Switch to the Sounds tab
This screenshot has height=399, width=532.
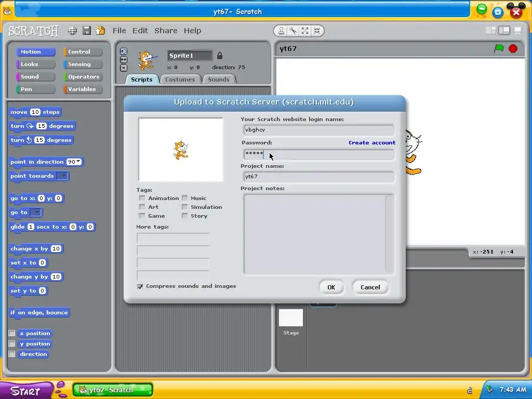pos(219,79)
